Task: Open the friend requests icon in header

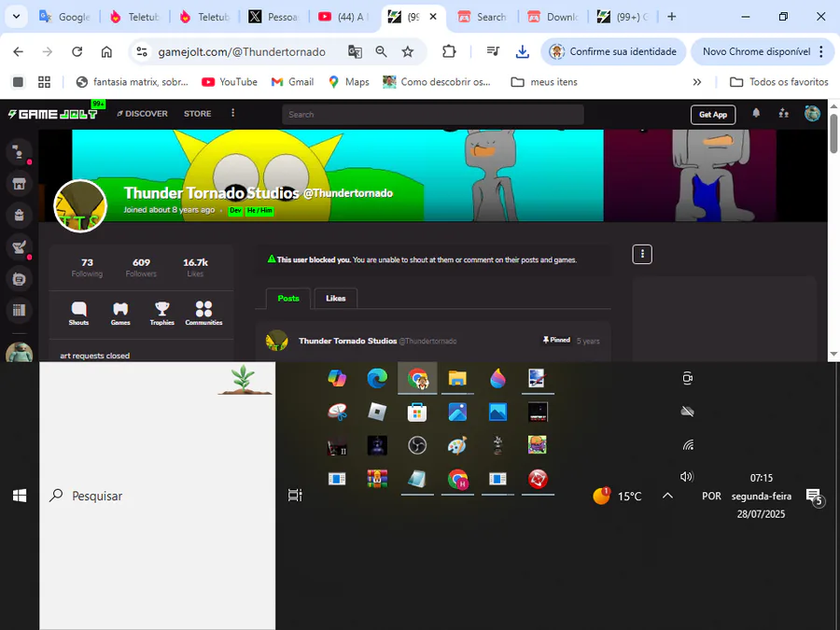Action: pos(784,114)
